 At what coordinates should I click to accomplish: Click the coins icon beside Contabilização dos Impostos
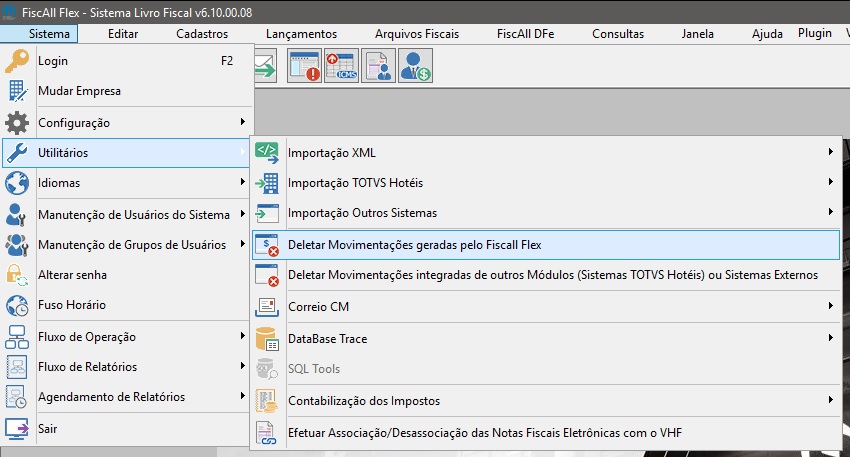267,401
